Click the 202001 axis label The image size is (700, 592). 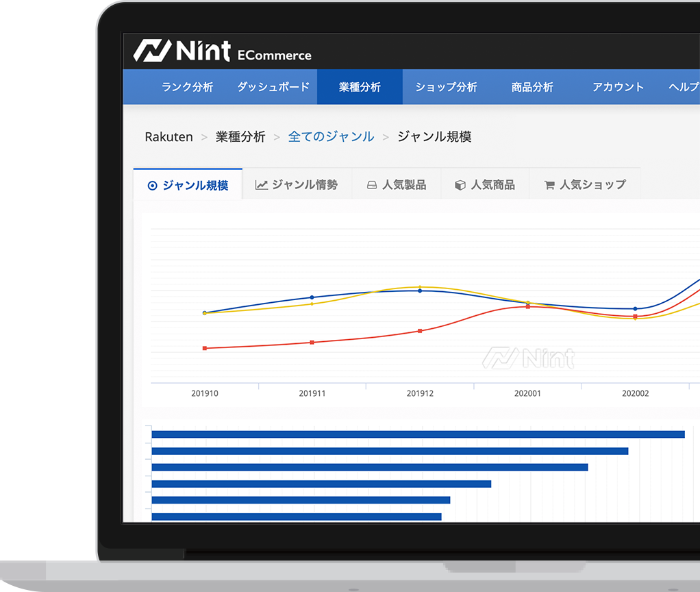(x=527, y=393)
